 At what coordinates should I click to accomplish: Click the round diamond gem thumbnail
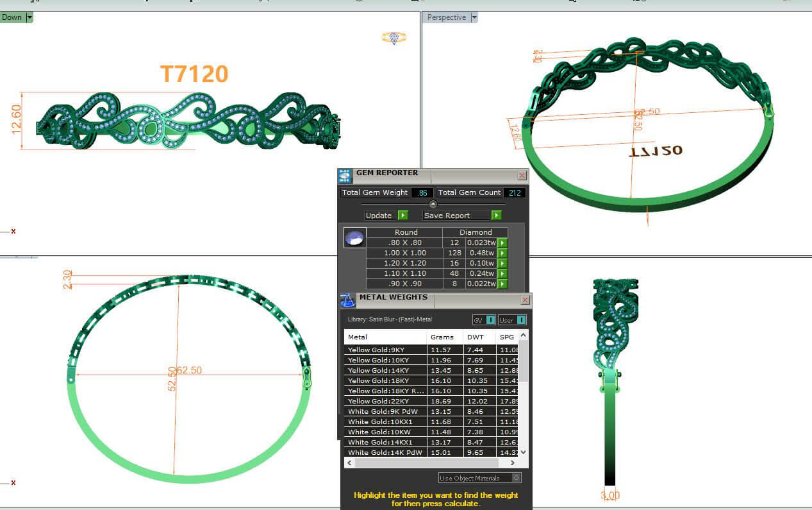tap(354, 238)
